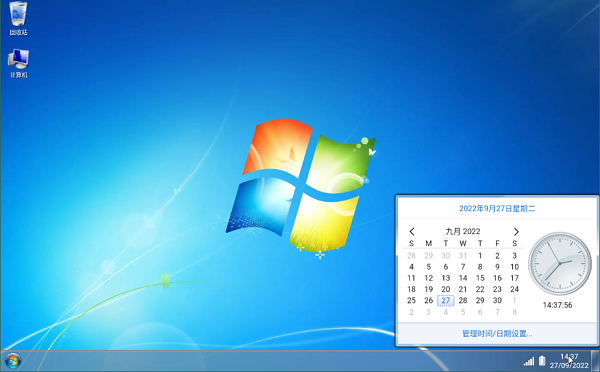600x372 pixels.
Task: Select September 15 in the calendar
Action: (x=480, y=278)
